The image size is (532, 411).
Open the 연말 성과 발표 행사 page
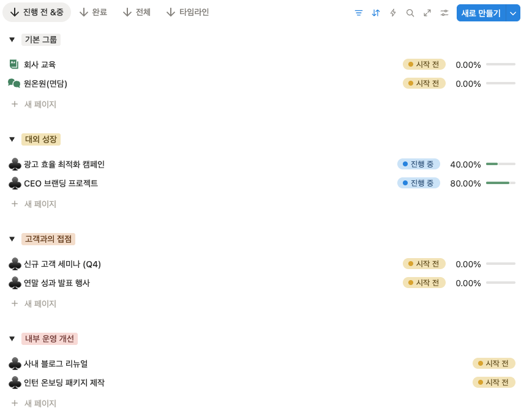56,283
